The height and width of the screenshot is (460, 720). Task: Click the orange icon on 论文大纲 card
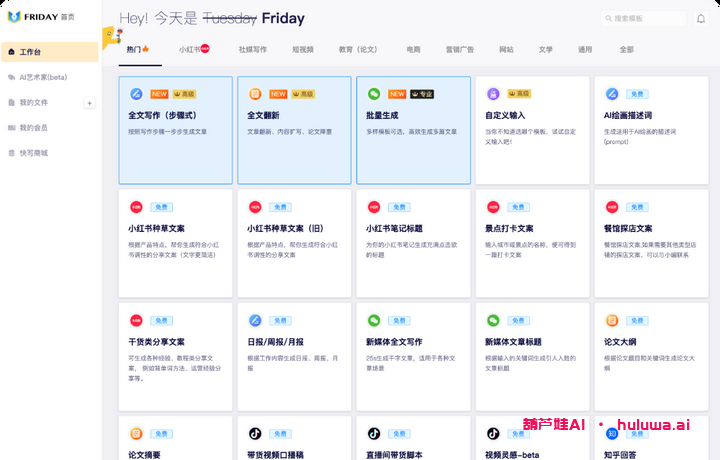[612, 321]
